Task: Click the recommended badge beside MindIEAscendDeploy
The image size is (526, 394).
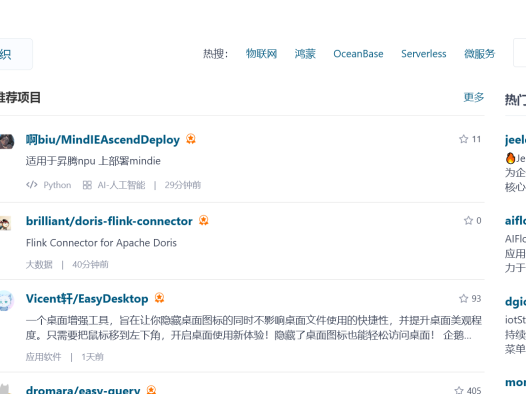Action: 191,139
